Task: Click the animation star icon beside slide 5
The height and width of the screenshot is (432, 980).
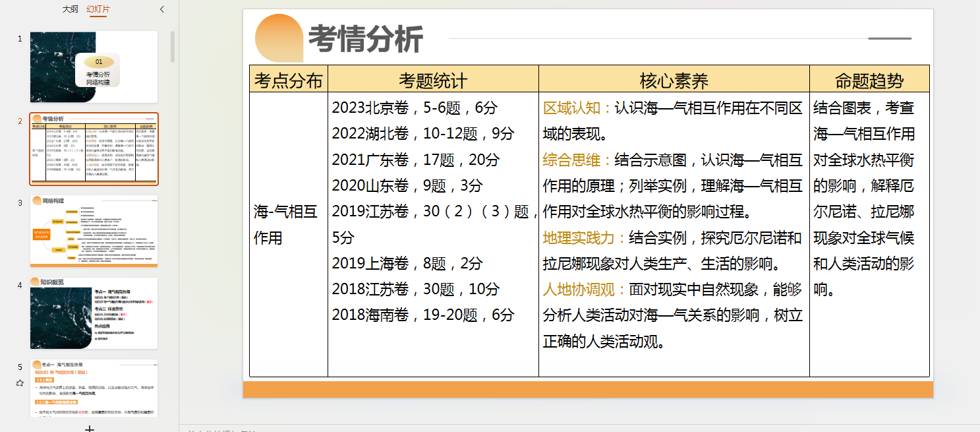Action: [20, 383]
